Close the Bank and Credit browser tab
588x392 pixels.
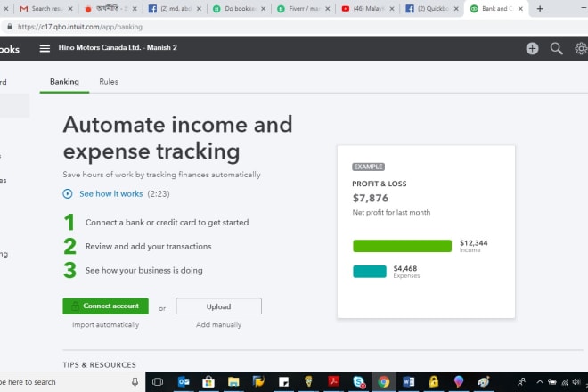click(x=520, y=9)
